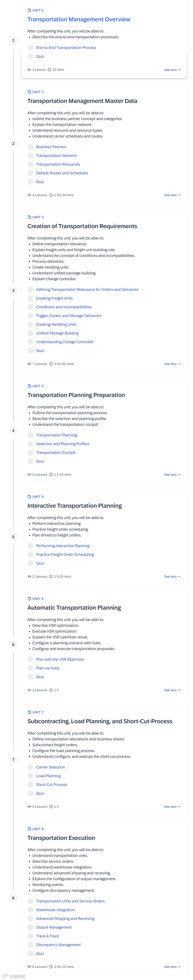Click step 8 marker on the progress line
Screen dimensions: 193x980
pyautogui.click(x=13, y=898)
